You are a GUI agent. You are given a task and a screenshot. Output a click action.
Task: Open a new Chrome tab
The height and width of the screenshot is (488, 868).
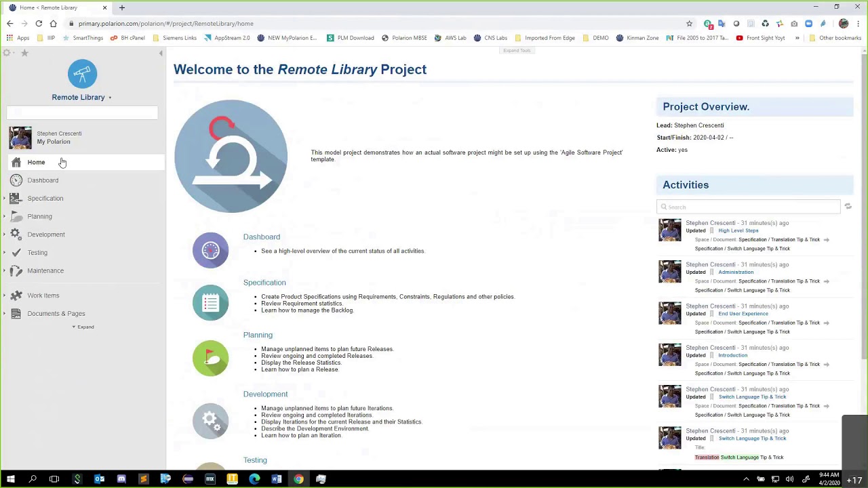(122, 7)
